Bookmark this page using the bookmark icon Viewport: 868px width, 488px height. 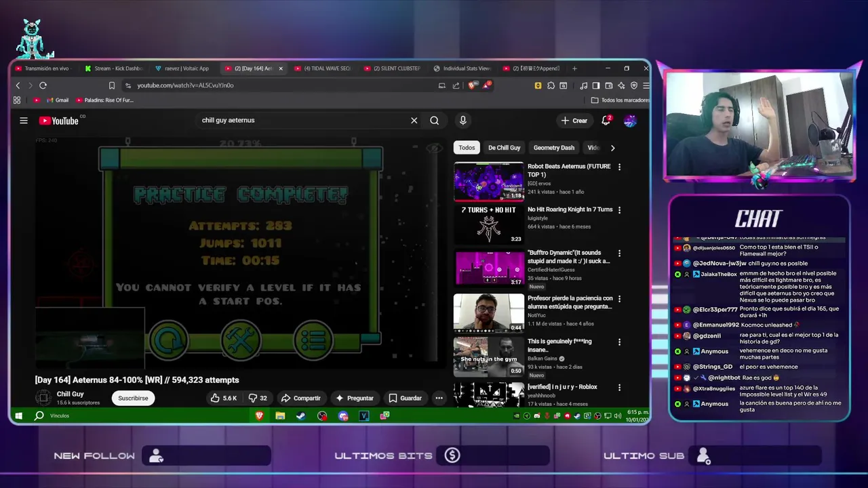tap(112, 85)
